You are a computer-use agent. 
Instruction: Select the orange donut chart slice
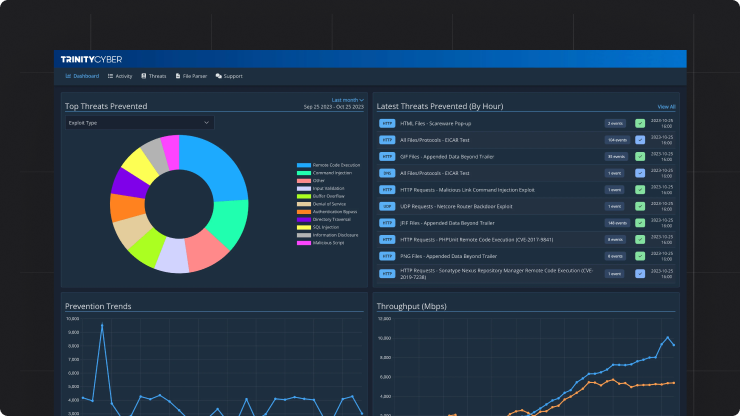127,207
